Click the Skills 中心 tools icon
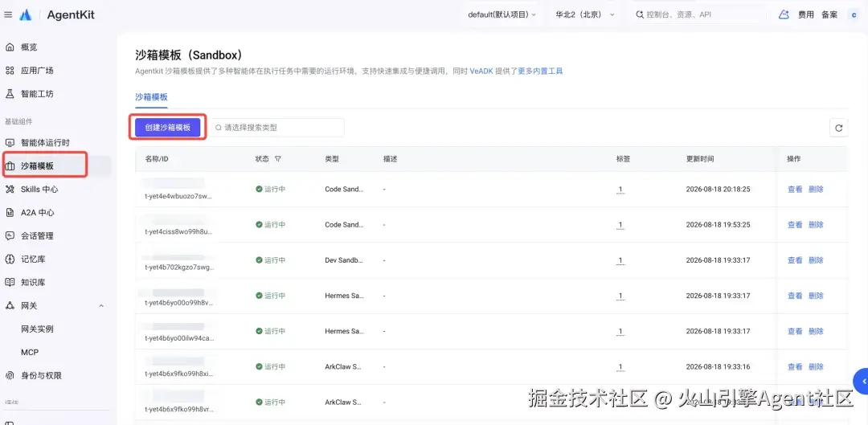Viewport: 868px width, 425px height. tap(10, 190)
